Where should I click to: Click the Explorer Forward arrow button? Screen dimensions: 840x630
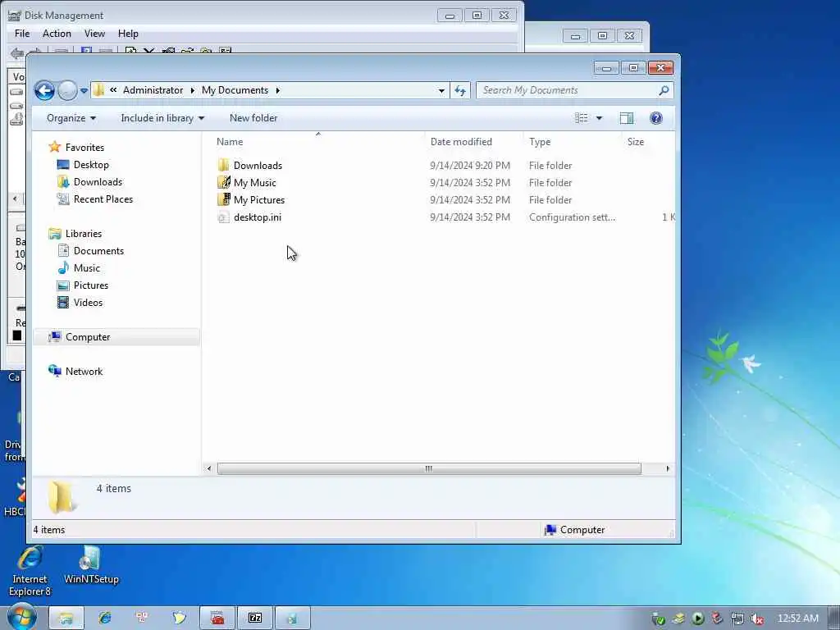tap(67, 90)
